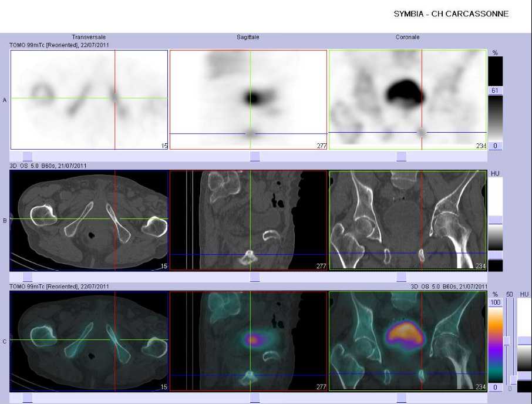
Task: Click slice slider thumb under row C fused sagittal
Action: tap(255, 398)
